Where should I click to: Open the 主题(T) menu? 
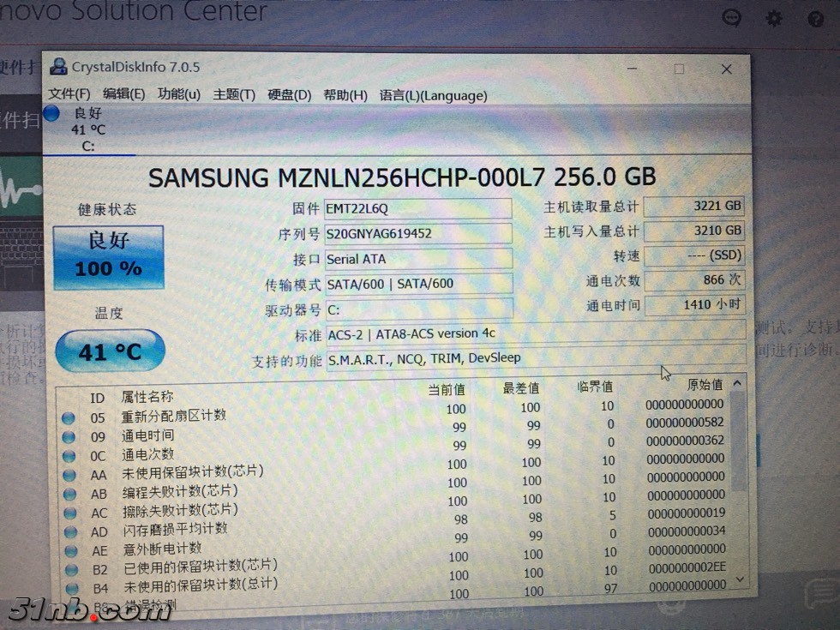point(234,95)
